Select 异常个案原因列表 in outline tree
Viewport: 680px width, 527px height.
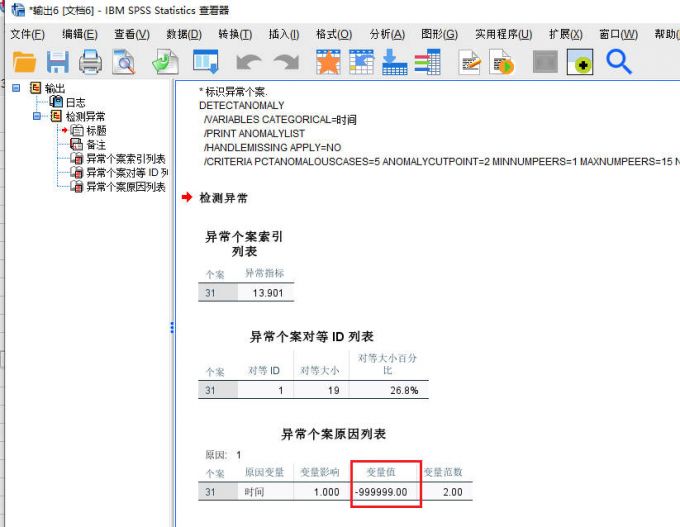[x=126, y=187]
